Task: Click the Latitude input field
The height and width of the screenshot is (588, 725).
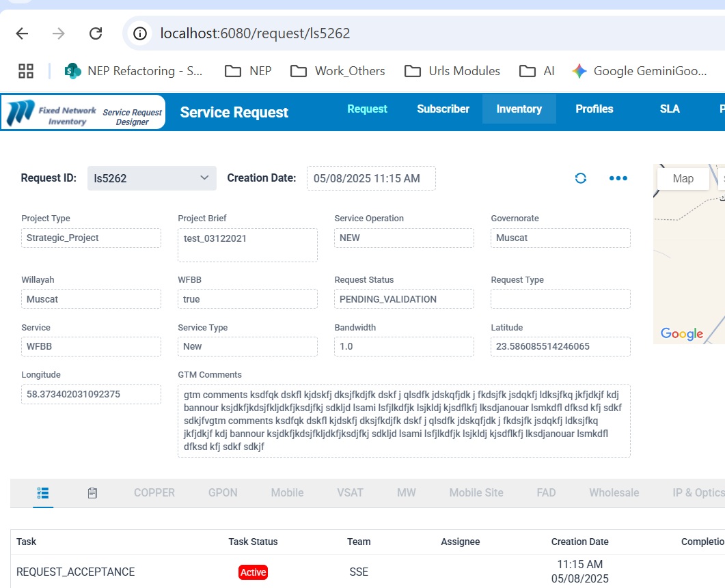Action: [560, 346]
